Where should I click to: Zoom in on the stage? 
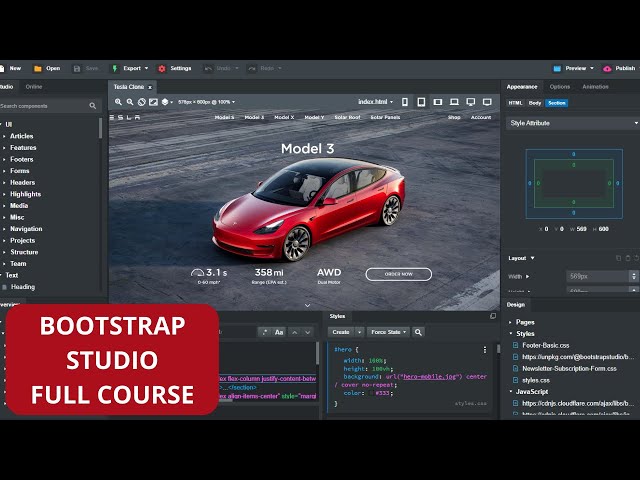(x=118, y=102)
